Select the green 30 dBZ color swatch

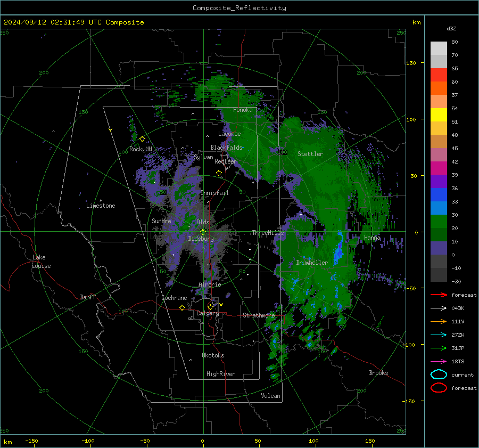(439, 221)
